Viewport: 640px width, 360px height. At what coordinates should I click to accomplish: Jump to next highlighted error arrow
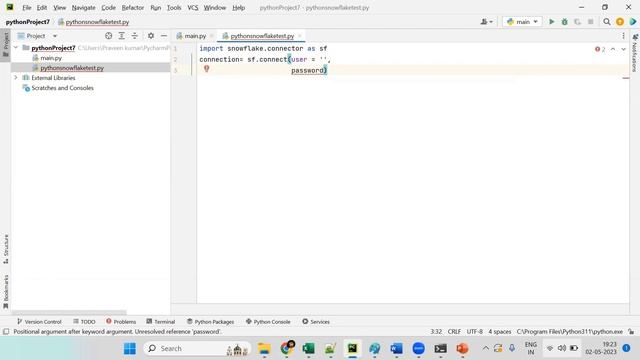pyautogui.click(x=623, y=49)
